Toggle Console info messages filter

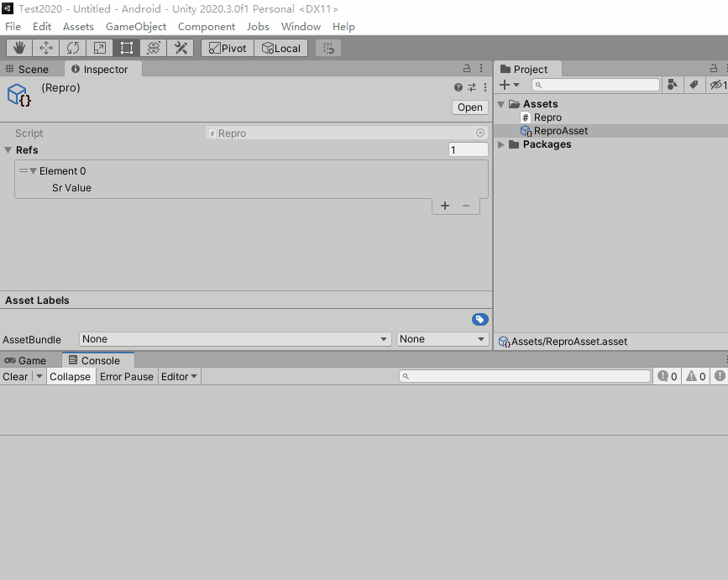tap(668, 376)
